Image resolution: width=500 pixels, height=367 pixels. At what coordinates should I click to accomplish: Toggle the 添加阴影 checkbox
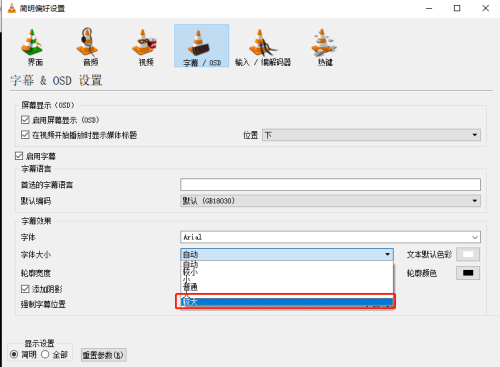pos(25,289)
